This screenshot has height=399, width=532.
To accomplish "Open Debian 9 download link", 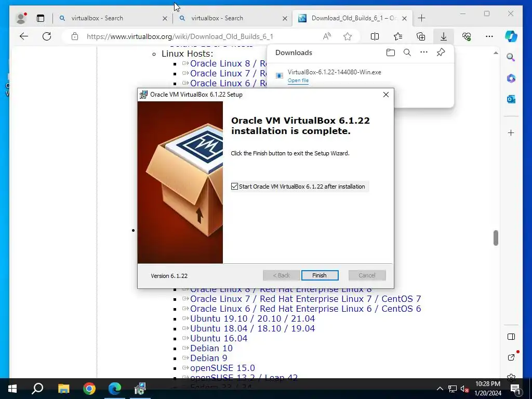I will click(209, 358).
